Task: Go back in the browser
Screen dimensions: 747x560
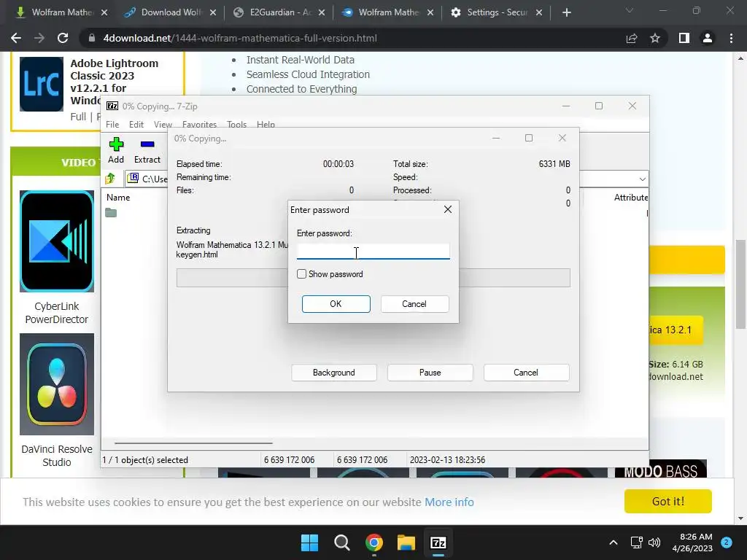Action: [16, 38]
